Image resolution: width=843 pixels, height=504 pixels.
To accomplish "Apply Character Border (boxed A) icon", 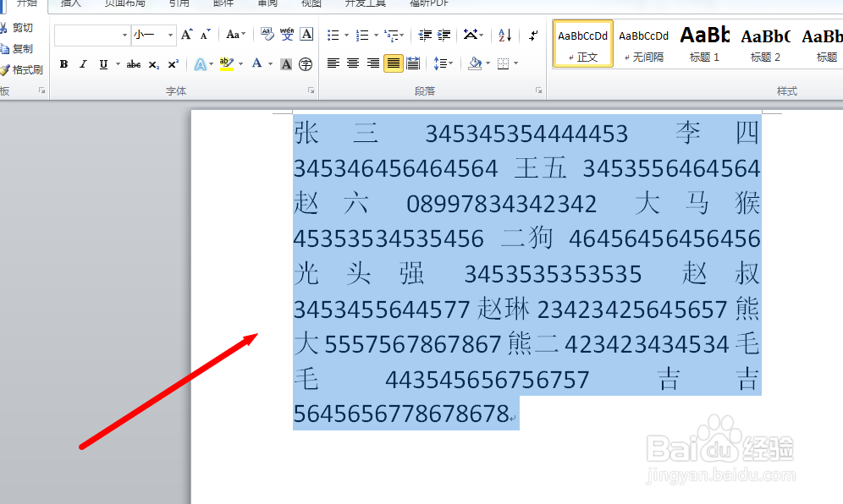I will pos(306,35).
